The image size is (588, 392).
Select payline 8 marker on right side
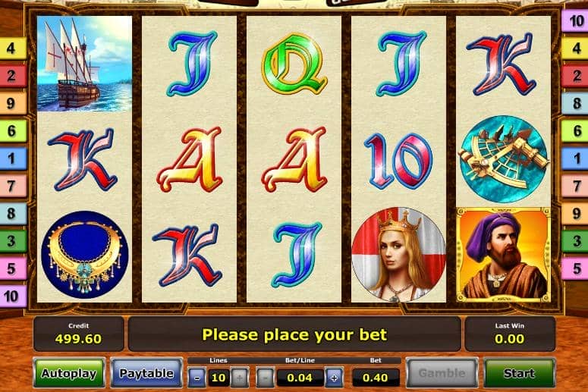click(574, 103)
